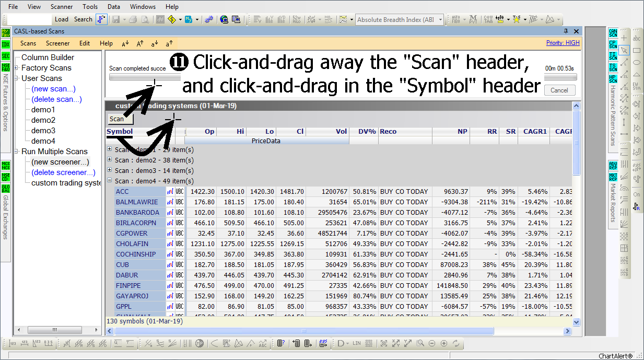This screenshot has height=360, width=644.
Task: Click the blue chart-step toolbar icon
Action: (101, 19)
